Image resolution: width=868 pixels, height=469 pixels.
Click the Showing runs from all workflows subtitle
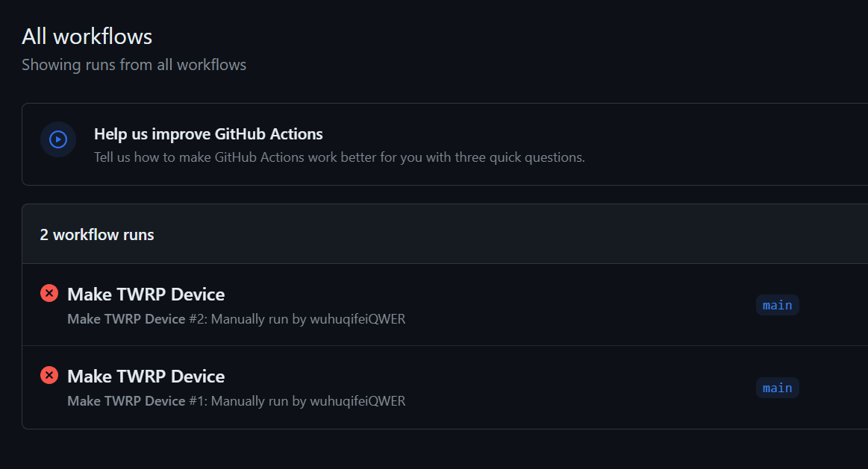134,65
